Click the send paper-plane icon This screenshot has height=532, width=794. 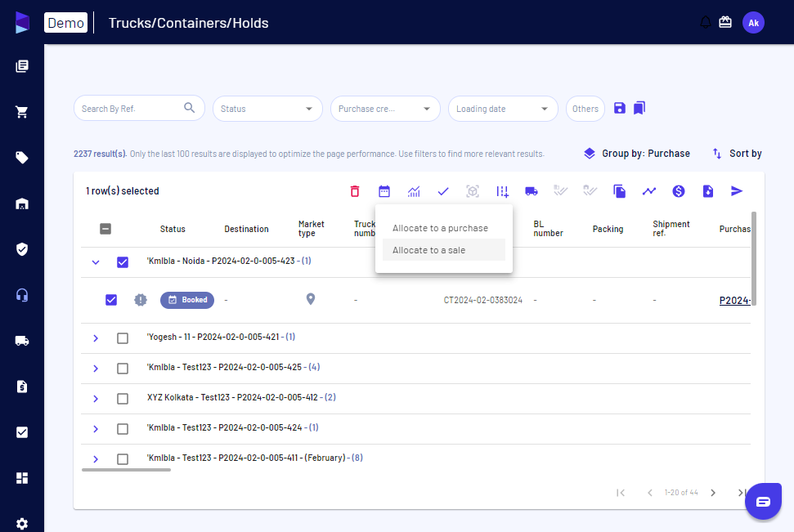pos(737,191)
